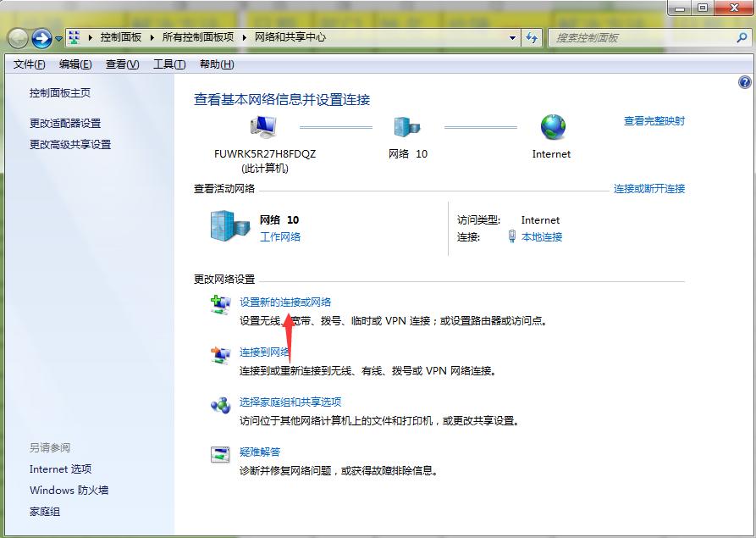
Task: Open the 工具 menu
Action: pyautogui.click(x=168, y=64)
